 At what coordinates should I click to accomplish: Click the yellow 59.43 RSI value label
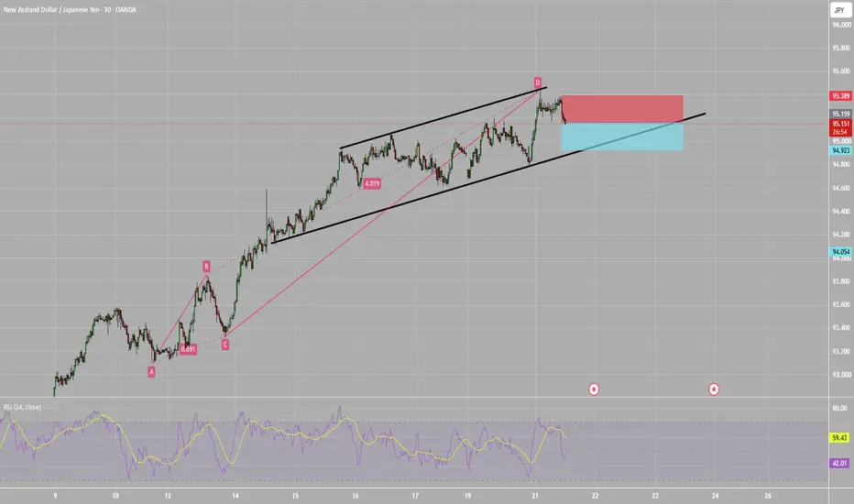click(x=839, y=437)
